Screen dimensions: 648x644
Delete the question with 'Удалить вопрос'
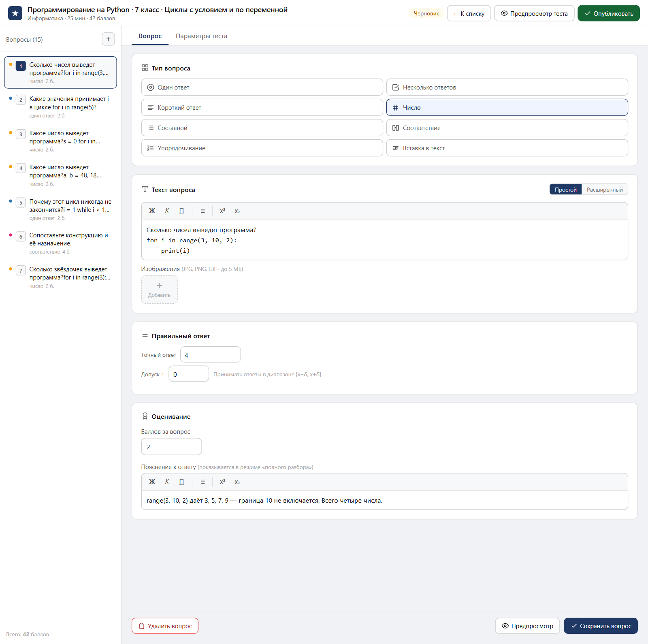click(165, 626)
